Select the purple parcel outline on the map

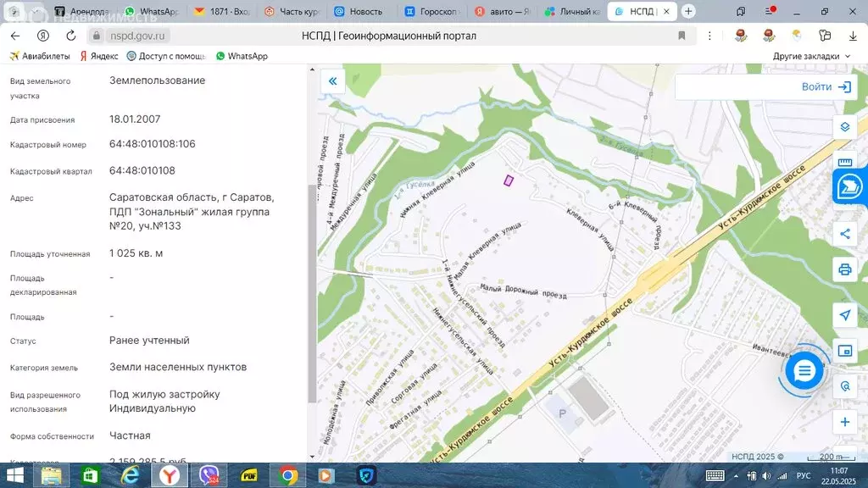point(509,180)
